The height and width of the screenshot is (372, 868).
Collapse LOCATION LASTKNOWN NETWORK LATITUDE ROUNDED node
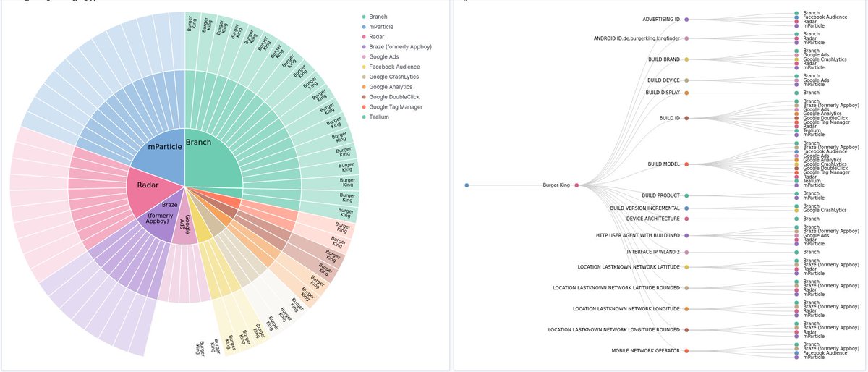(x=686, y=287)
